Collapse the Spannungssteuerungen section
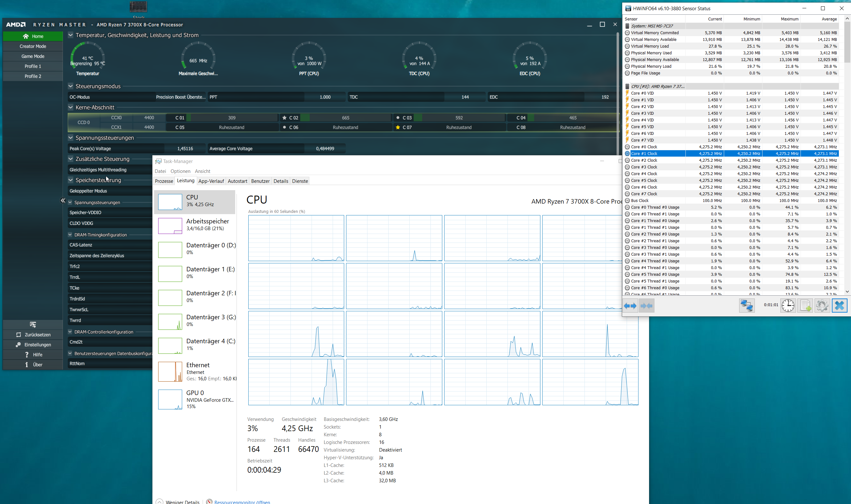Viewport: 851px width, 504px height. (71, 138)
